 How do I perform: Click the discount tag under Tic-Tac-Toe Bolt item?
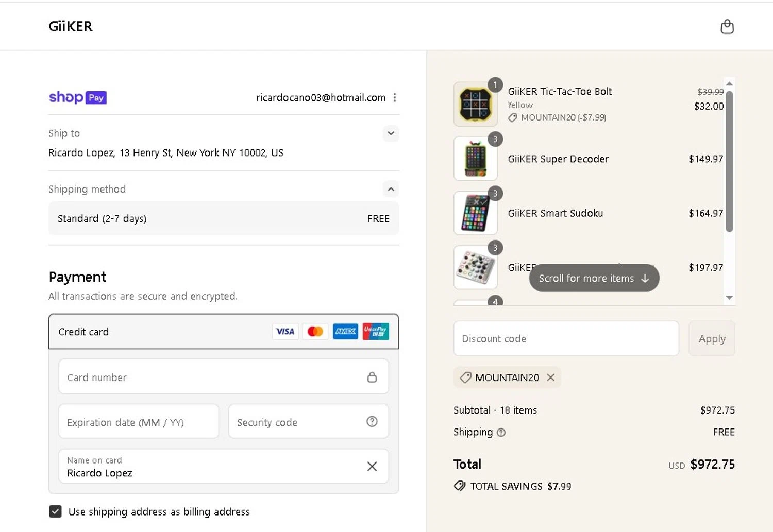557,117
